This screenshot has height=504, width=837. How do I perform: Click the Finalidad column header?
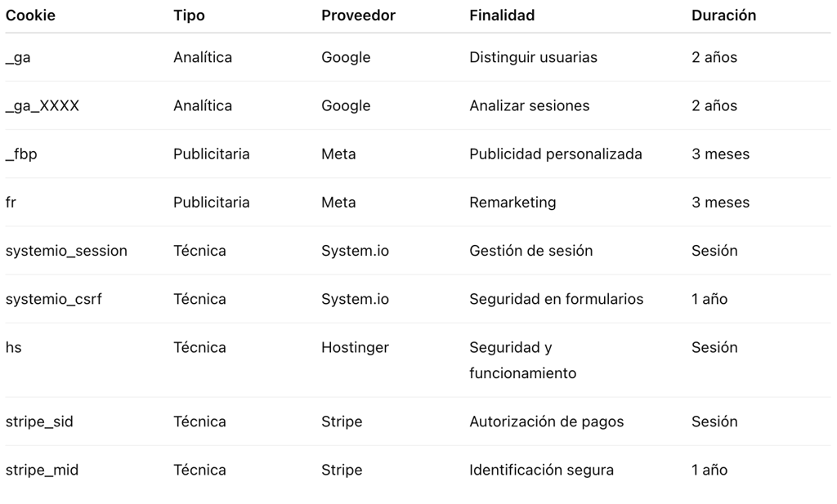tap(502, 16)
